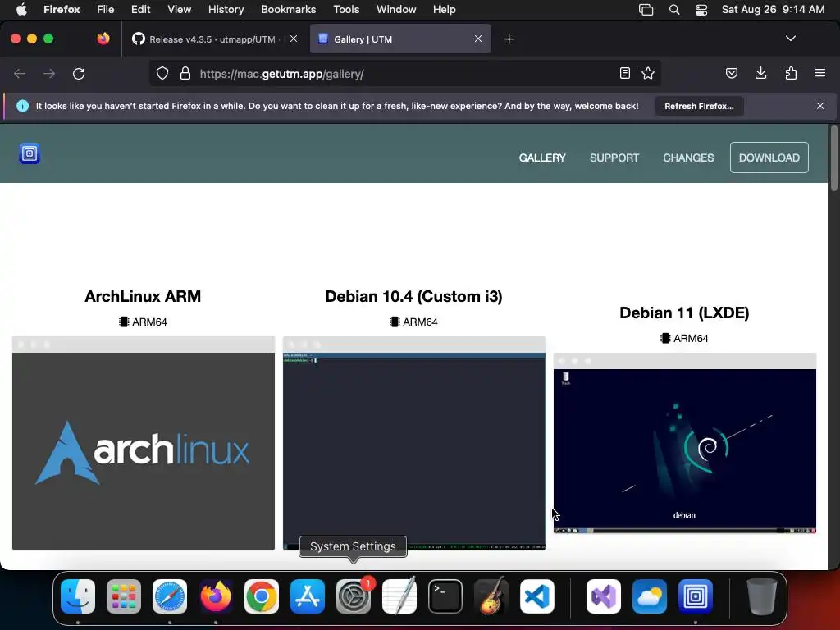Open the Edit menu
This screenshot has height=630, width=840.
tap(140, 9)
